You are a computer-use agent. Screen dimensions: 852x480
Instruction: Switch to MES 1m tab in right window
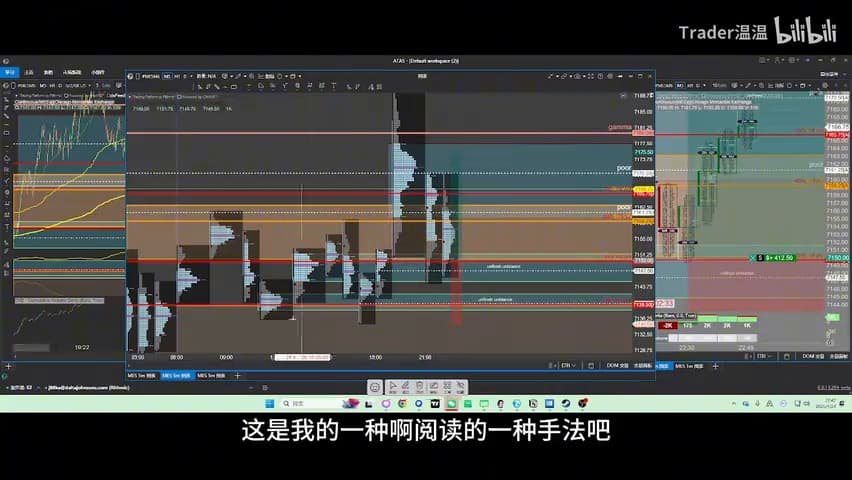(x=689, y=366)
